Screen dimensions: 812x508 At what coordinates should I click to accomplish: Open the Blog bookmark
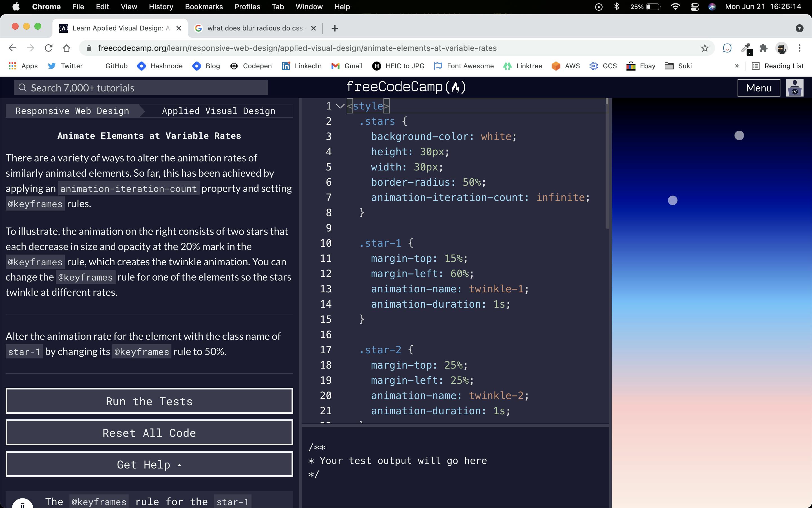coord(206,66)
